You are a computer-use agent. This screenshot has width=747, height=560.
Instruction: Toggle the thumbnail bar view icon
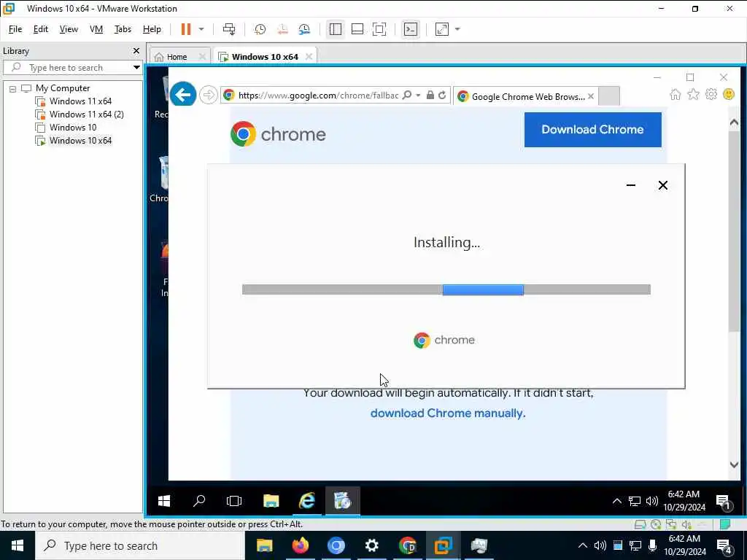click(357, 29)
